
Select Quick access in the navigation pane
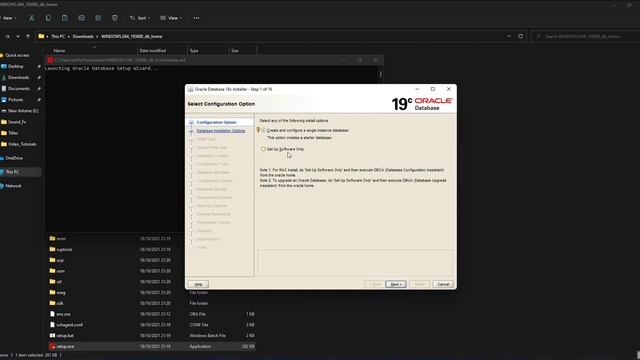[17, 55]
